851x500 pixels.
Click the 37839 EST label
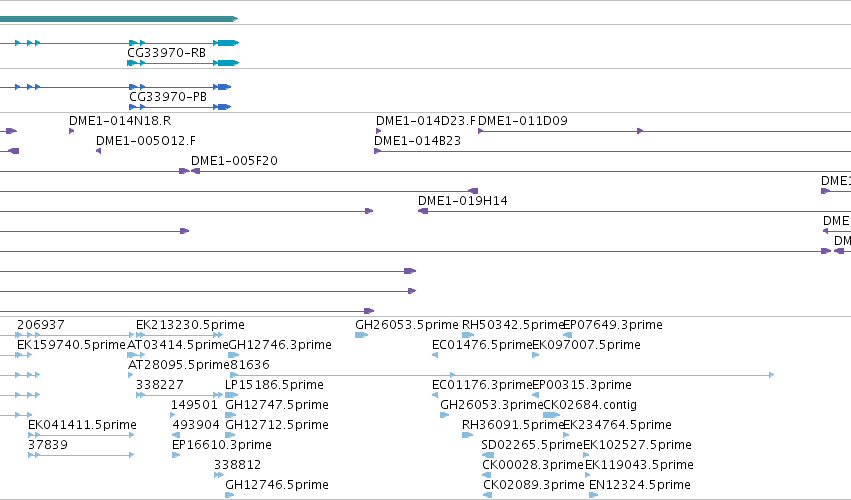click(x=48, y=445)
